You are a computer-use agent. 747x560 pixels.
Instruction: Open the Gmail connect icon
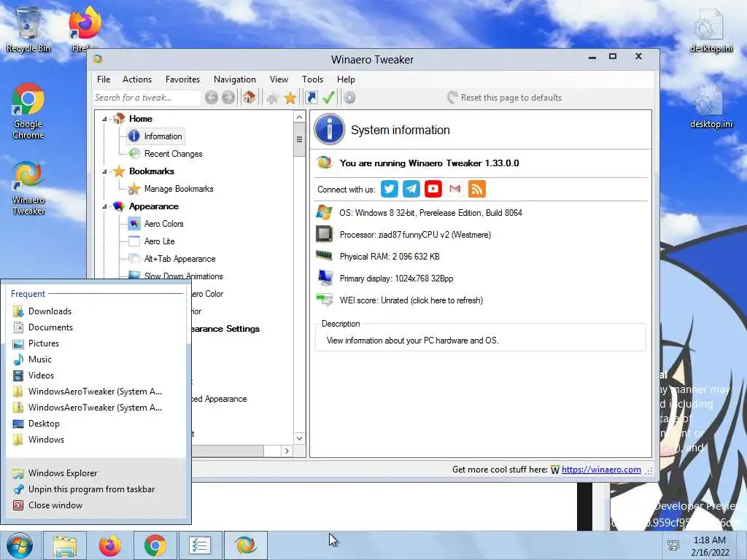[455, 189]
